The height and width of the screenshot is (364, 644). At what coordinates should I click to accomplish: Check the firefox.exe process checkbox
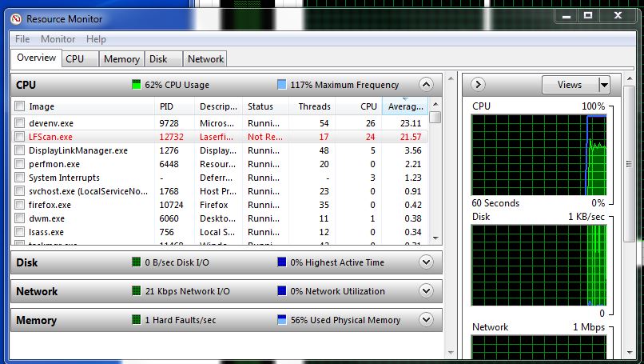pos(19,205)
